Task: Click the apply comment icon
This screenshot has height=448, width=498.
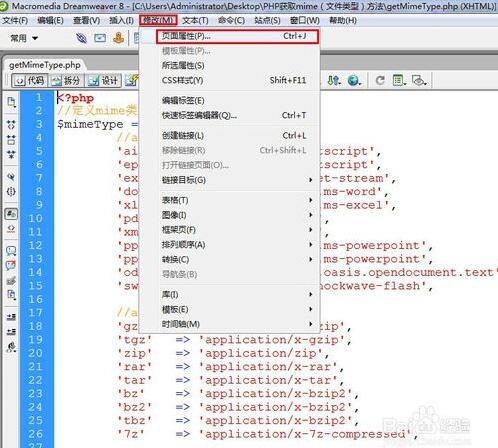Action: pyautogui.click(x=11, y=251)
